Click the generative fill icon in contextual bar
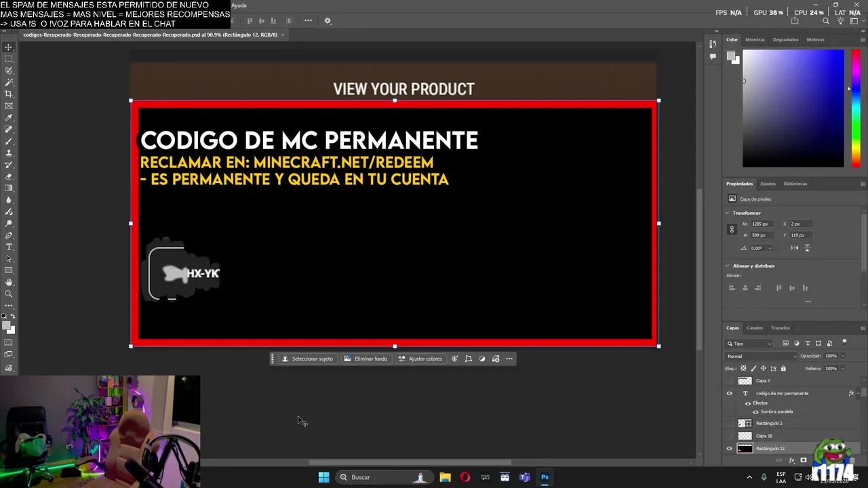This screenshot has height=488, width=868. pyautogui.click(x=455, y=359)
